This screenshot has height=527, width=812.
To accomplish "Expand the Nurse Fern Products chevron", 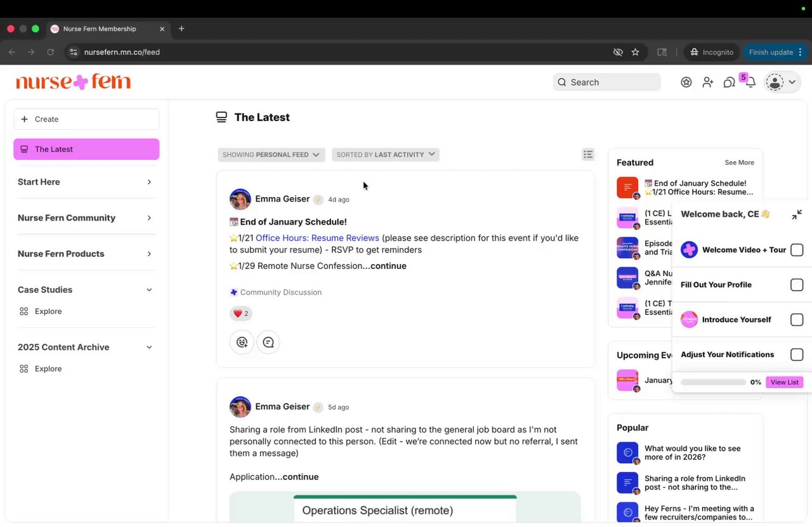I will [x=149, y=254].
